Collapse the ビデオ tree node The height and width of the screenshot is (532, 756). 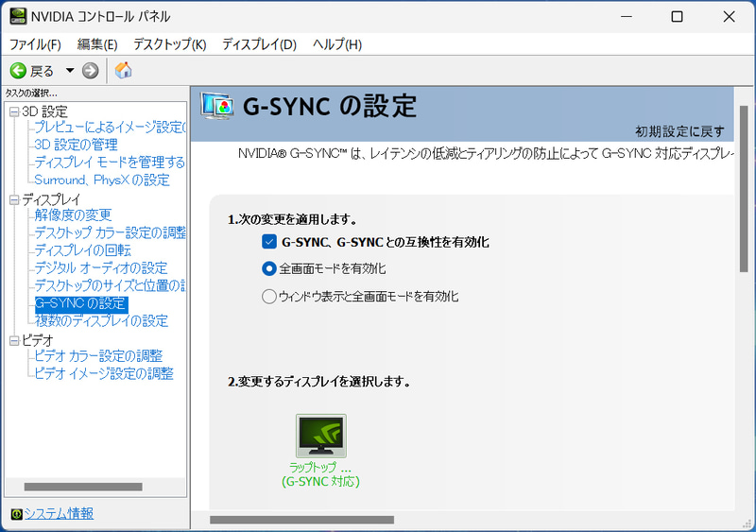click(14, 340)
